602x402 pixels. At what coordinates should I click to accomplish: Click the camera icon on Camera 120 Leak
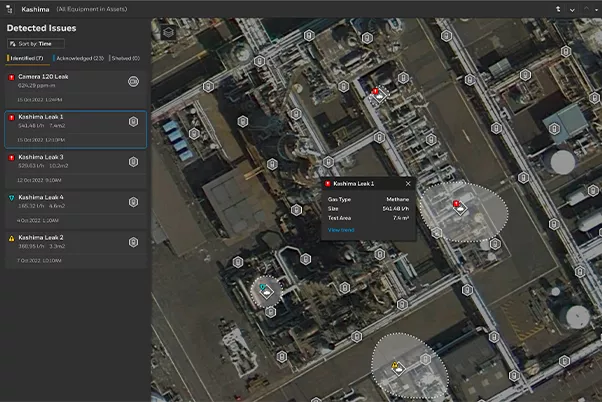133,81
